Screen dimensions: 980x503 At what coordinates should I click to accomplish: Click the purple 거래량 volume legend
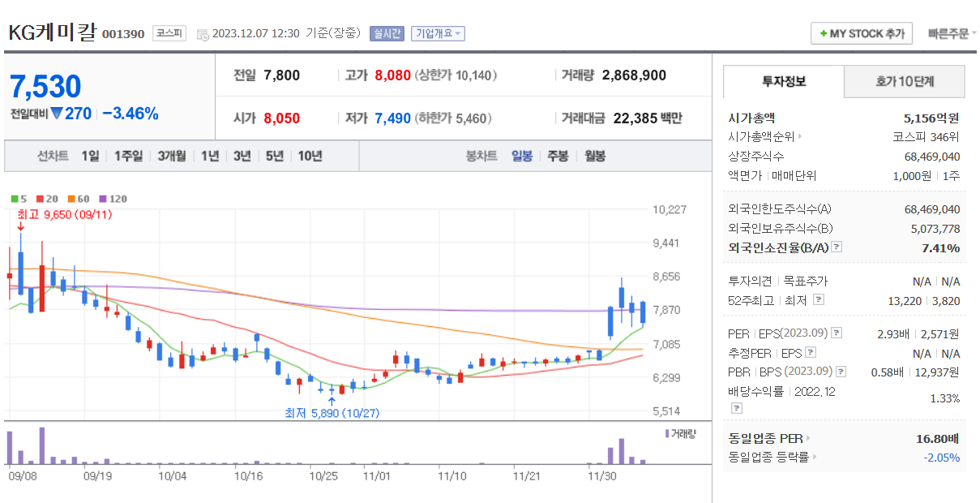pyautogui.click(x=680, y=433)
